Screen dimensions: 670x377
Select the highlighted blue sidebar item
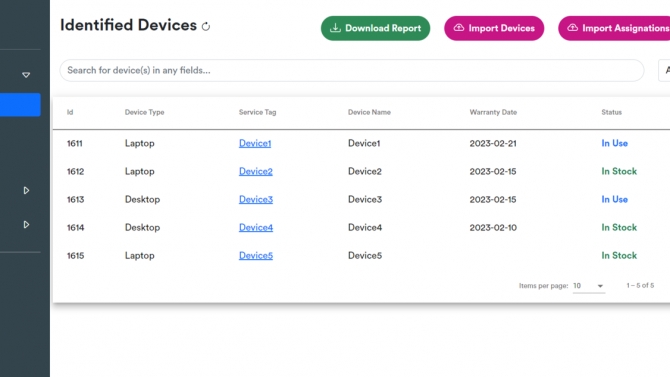coord(20,105)
